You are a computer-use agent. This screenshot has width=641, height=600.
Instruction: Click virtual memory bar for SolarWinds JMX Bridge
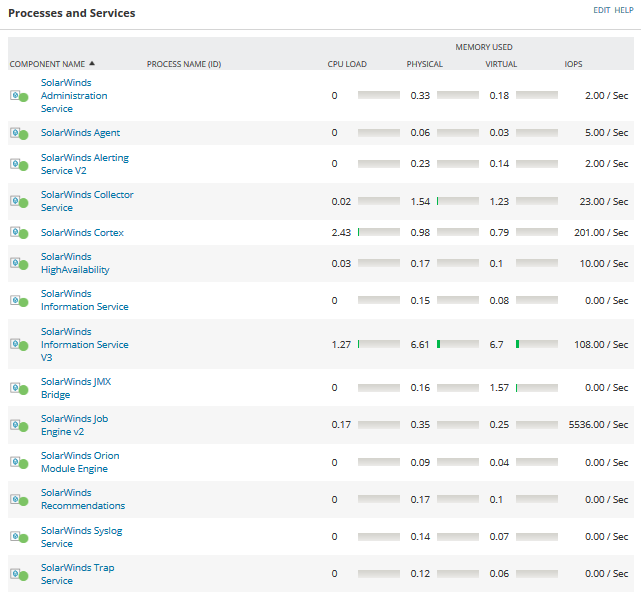point(537,387)
